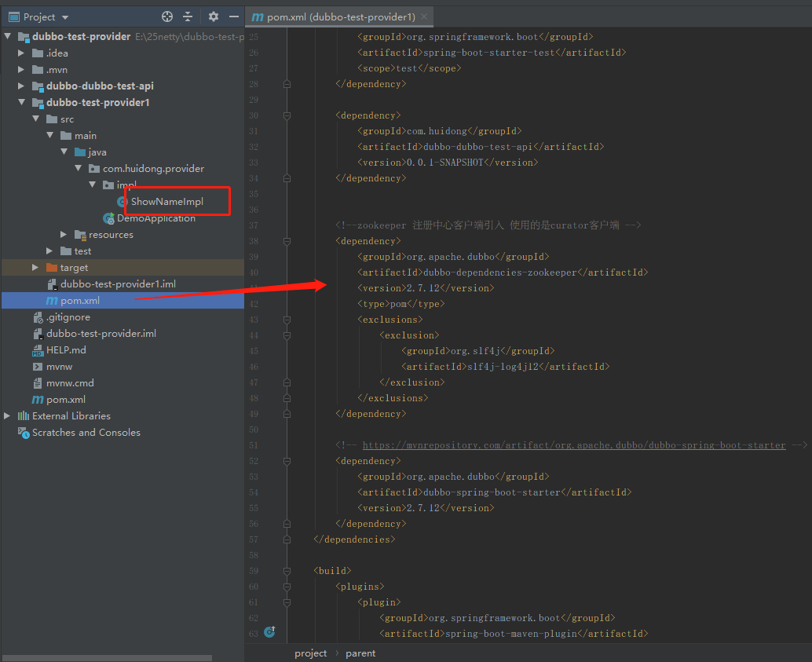
Task: Fold the build block at line 59
Action: tap(287, 571)
